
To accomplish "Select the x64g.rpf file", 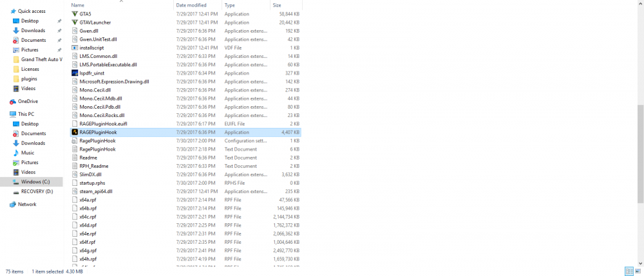I will 88,250.
